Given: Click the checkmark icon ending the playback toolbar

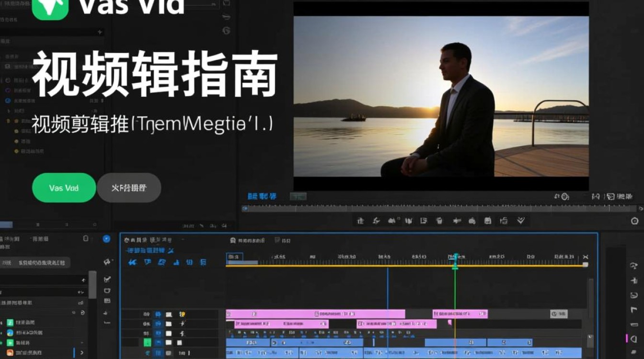Looking at the screenshot, I should [x=521, y=221].
